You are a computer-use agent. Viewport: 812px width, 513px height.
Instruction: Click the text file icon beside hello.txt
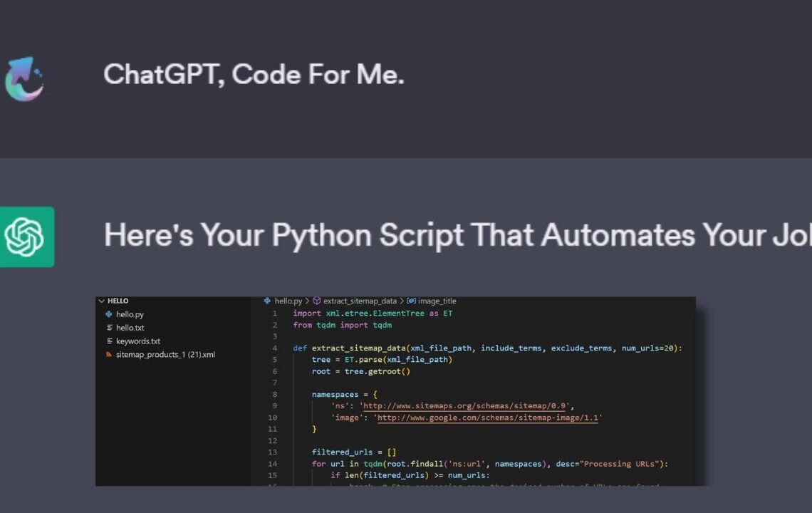point(109,328)
